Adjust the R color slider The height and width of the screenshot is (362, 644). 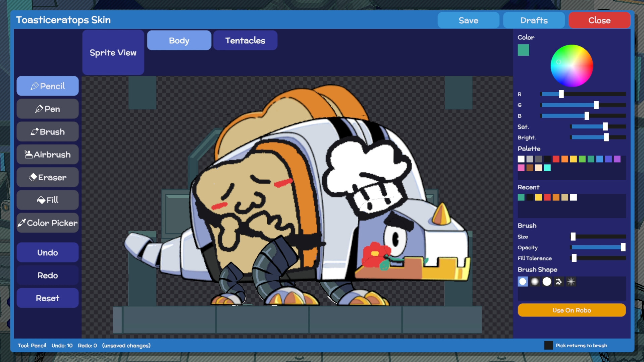583,94
